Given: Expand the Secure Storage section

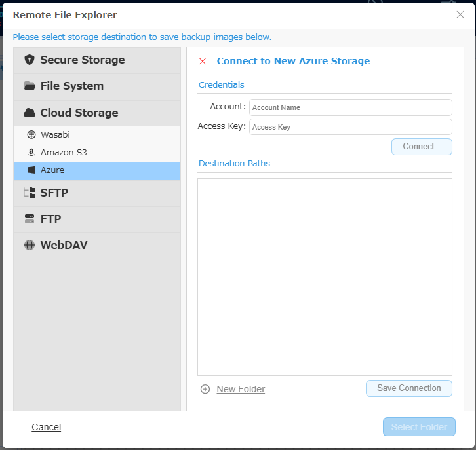Looking at the screenshot, I should [97, 60].
